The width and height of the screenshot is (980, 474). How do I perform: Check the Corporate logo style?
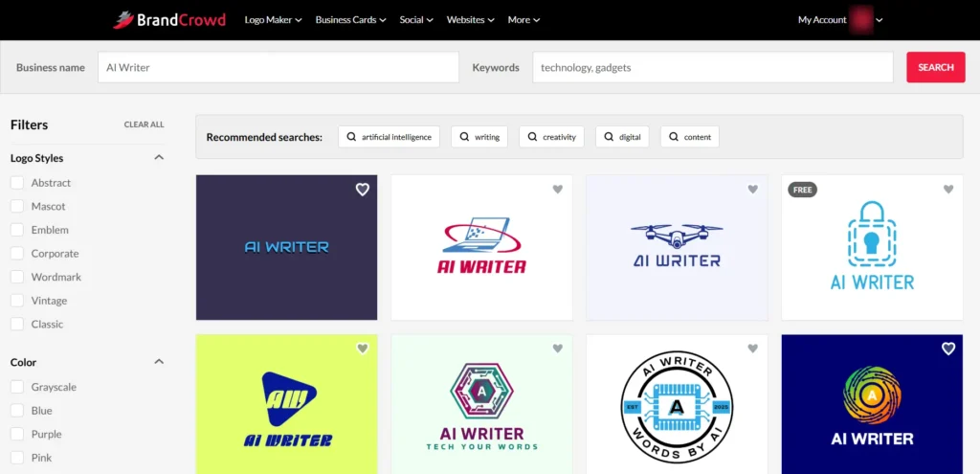coord(17,253)
